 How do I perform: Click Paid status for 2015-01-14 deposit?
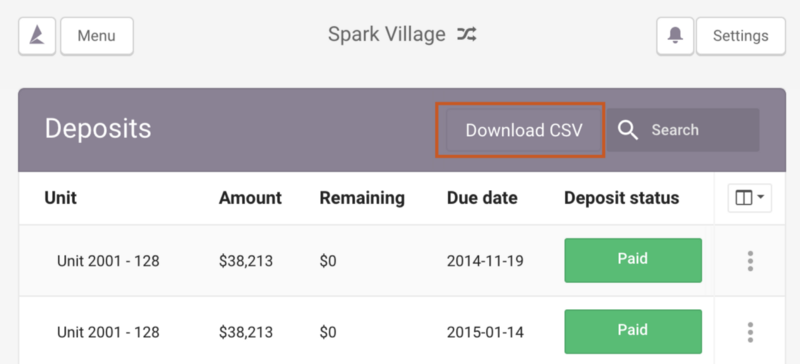[633, 331]
